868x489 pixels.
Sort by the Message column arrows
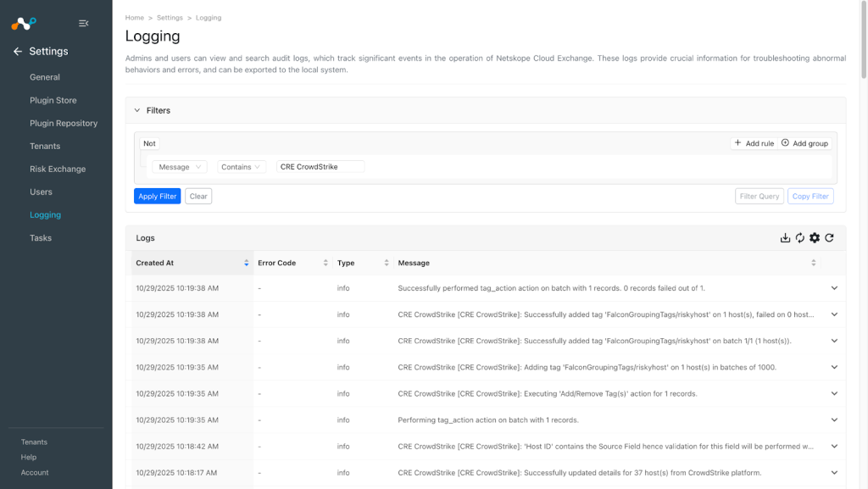[x=813, y=263]
